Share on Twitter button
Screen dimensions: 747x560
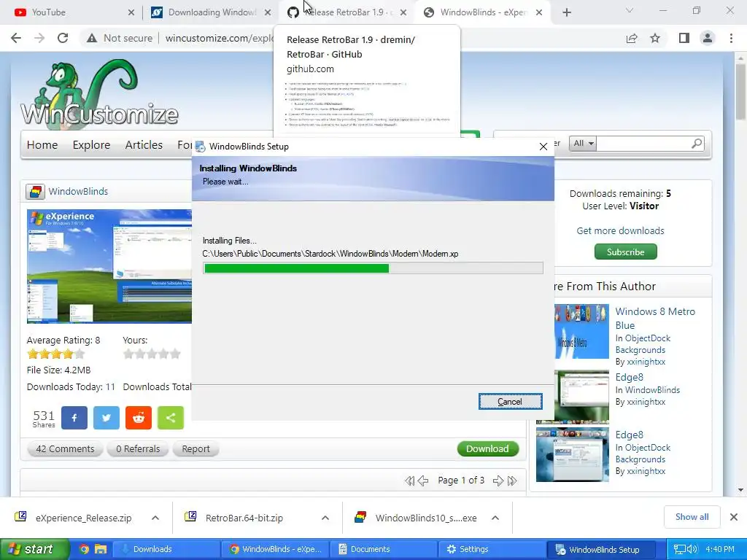107,418
